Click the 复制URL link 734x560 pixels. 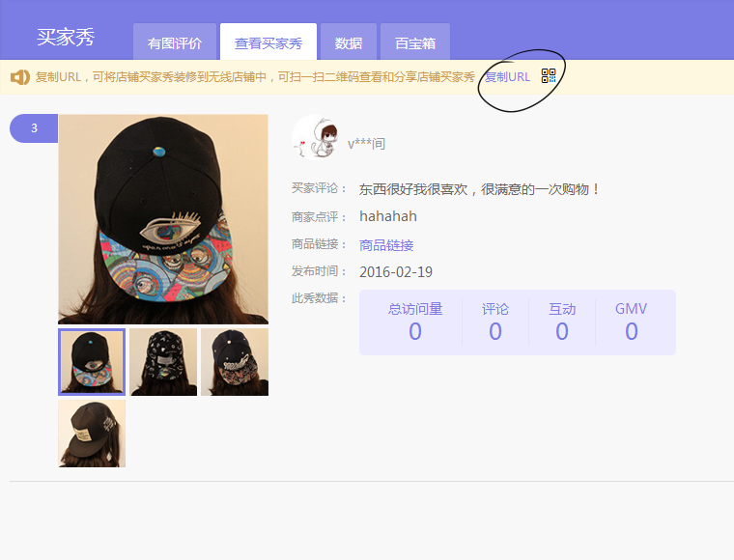tap(507, 76)
